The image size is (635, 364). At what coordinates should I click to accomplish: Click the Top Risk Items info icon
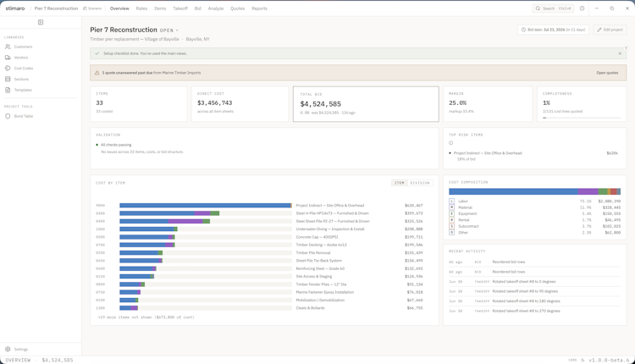pyautogui.click(x=450, y=143)
